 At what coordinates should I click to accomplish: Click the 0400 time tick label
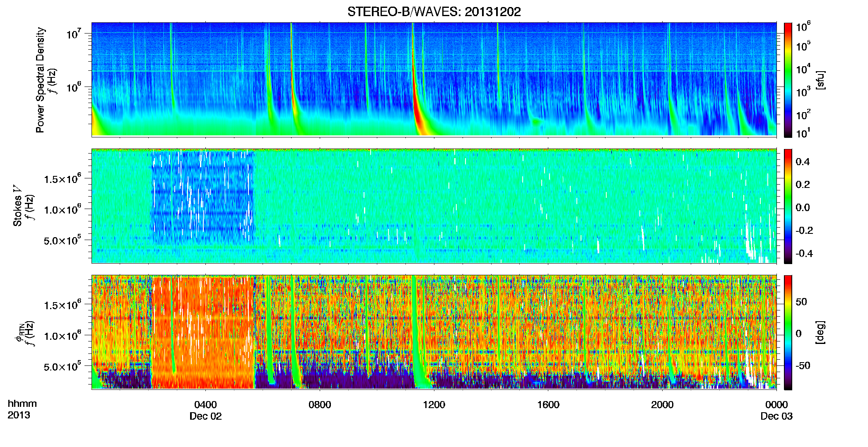(x=205, y=404)
